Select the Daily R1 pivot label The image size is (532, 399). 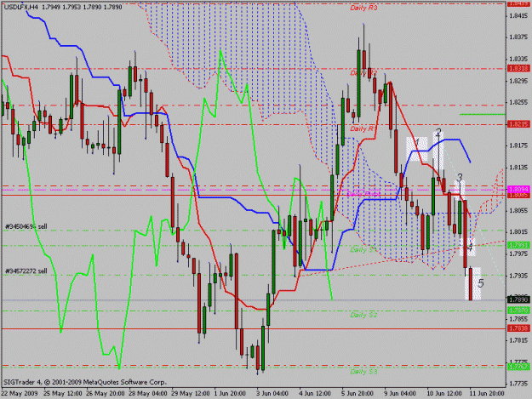click(x=362, y=128)
